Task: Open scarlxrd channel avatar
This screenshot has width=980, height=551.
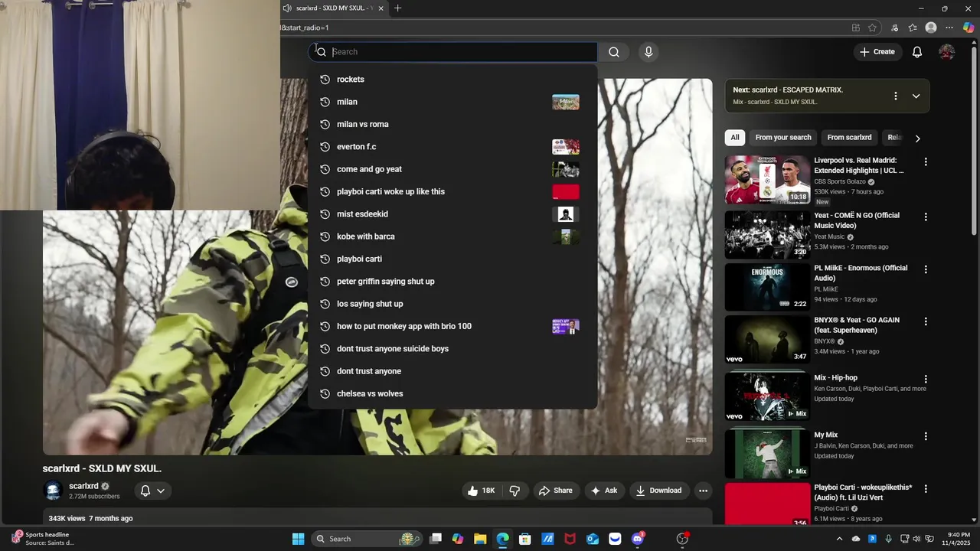Action: click(x=53, y=491)
